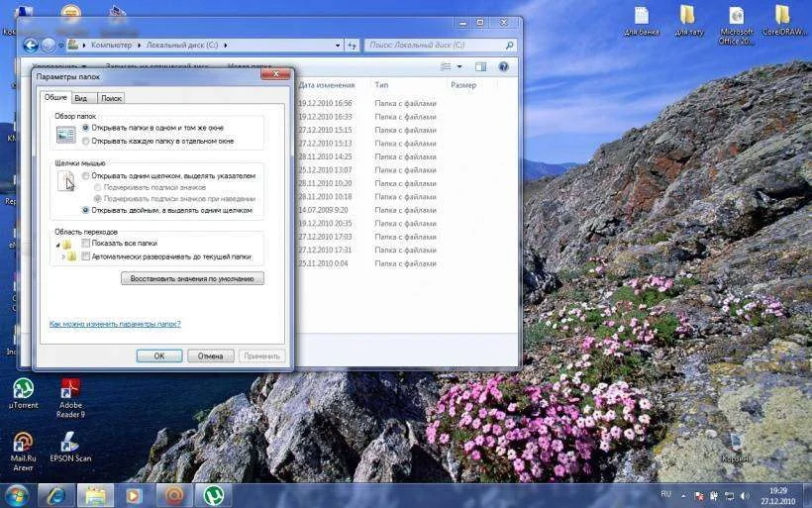Sort by the "Тип" column header
Image resolution: width=812 pixels, height=508 pixels.
(381, 85)
